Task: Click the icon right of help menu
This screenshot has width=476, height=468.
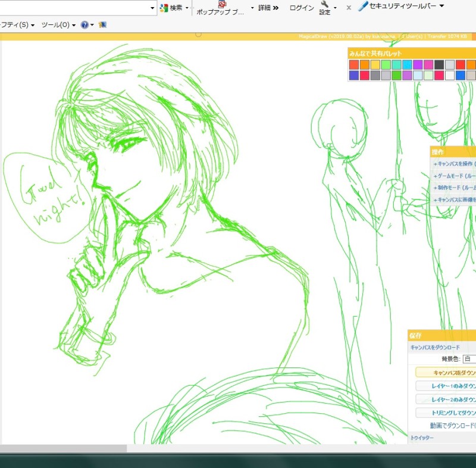Action: (x=102, y=25)
